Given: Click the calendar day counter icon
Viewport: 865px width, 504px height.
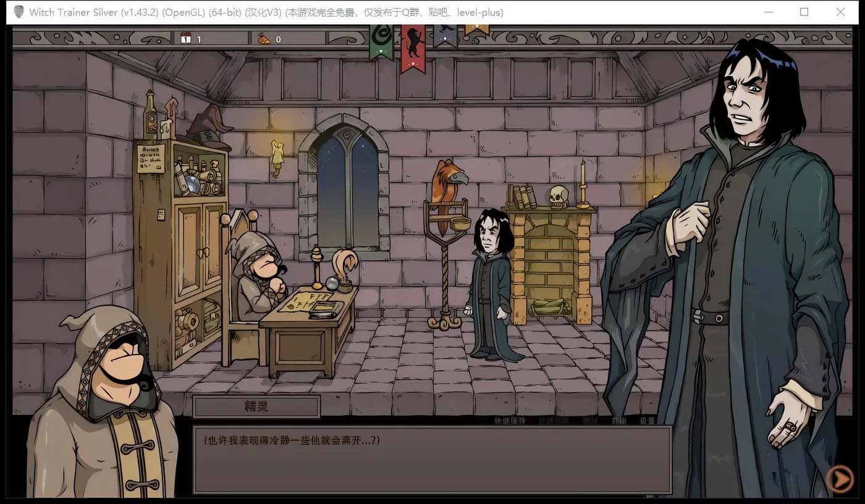Looking at the screenshot, I should click(186, 39).
